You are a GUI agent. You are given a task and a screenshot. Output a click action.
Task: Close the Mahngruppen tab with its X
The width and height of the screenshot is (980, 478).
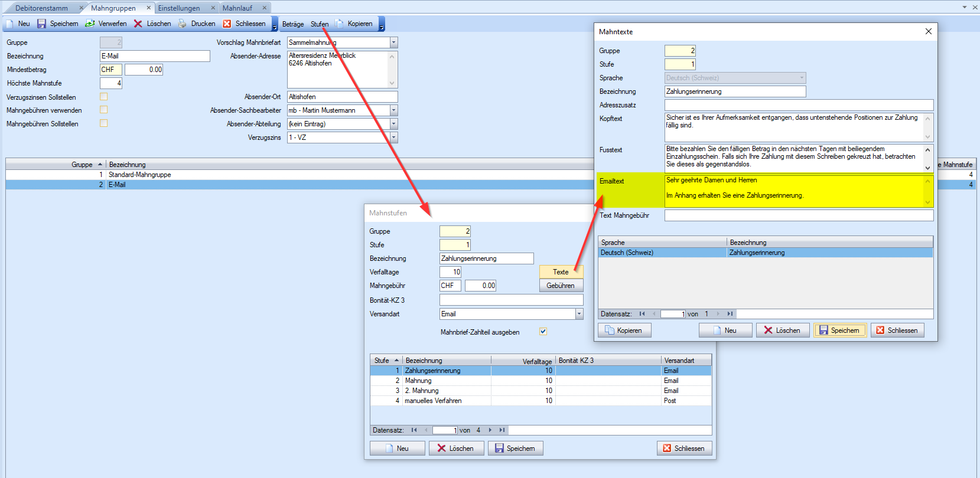tap(149, 8)
